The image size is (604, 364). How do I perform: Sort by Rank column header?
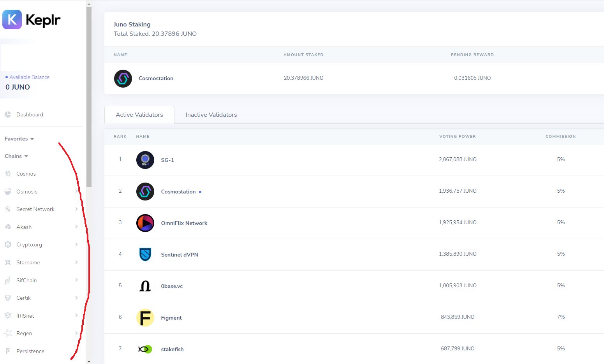pyautogui.click(x=120, y=137)
